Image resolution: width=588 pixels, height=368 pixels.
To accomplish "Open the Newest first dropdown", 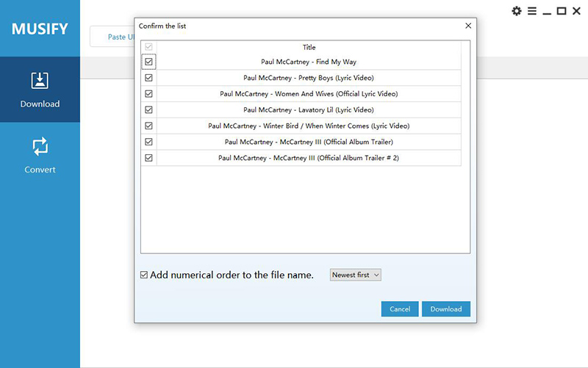I will tap(356, 275).
